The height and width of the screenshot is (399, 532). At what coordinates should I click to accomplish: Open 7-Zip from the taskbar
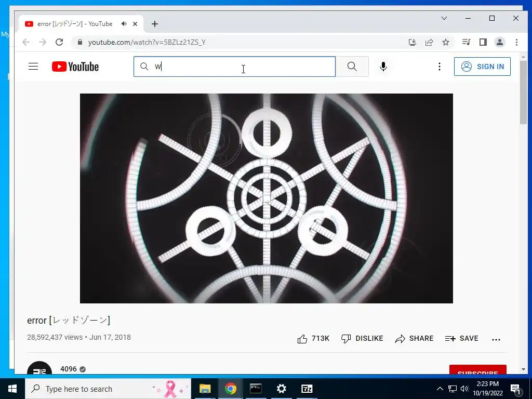coord(307,389)
